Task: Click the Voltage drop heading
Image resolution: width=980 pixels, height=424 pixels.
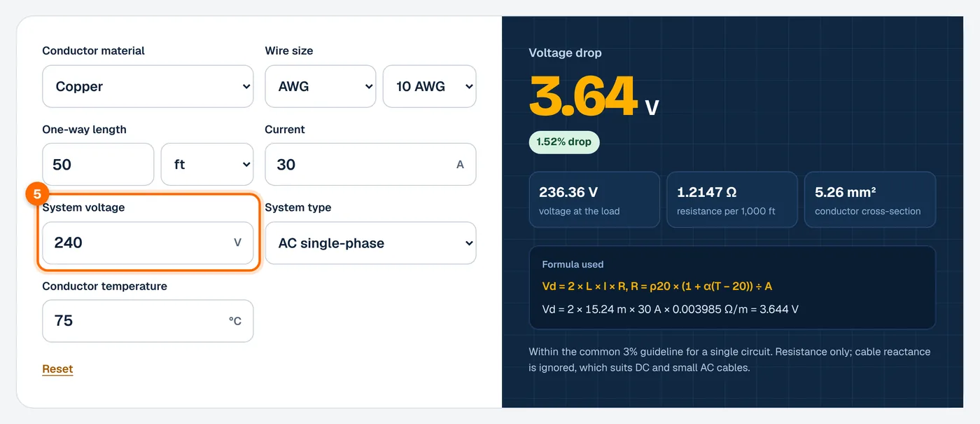Action: (x=565, y=53)
